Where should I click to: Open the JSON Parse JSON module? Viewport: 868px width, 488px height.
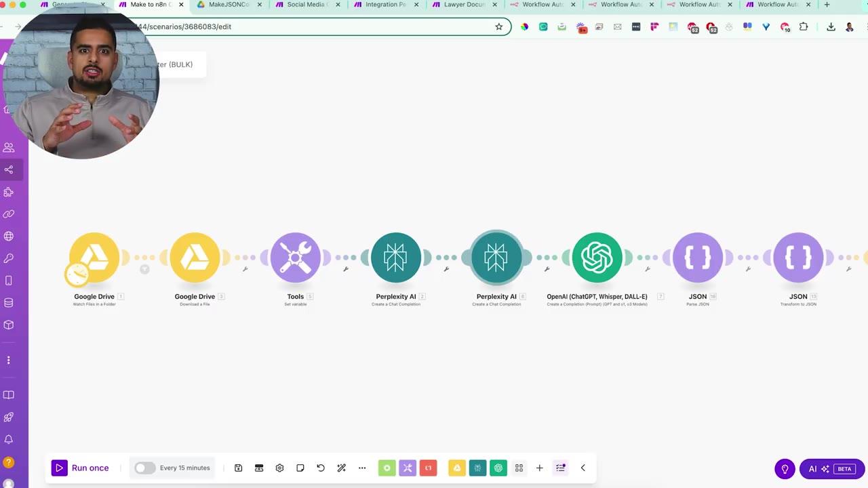698,258
